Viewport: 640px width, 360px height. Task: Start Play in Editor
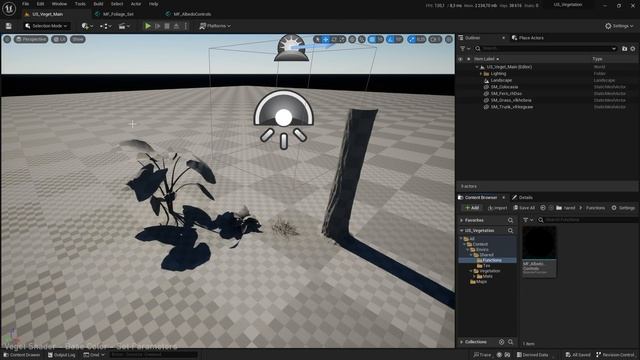[148, 26]
